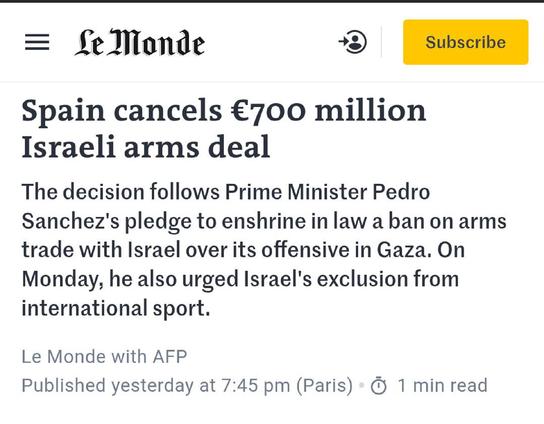Screen dimensions: 544x424
Task: Click the article summary paragraph
Action: pyautogui.click(x=264, y=250)
